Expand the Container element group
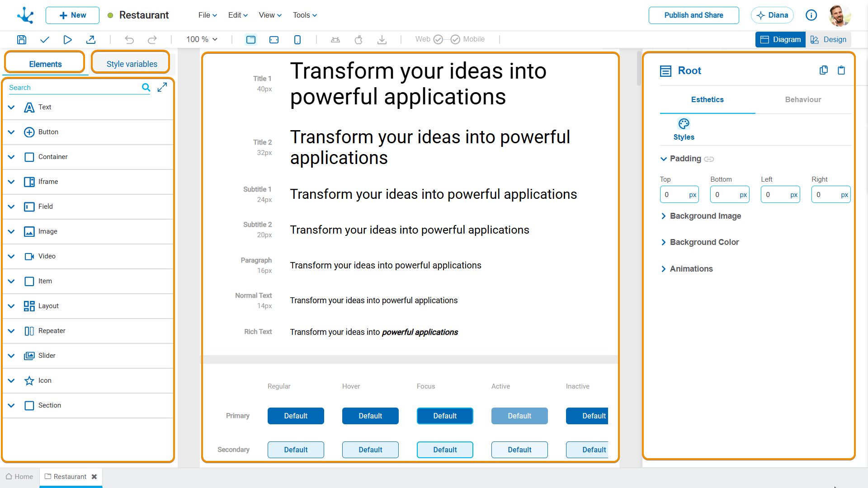This screenshot has width=868, height=488. coord(11,157)
